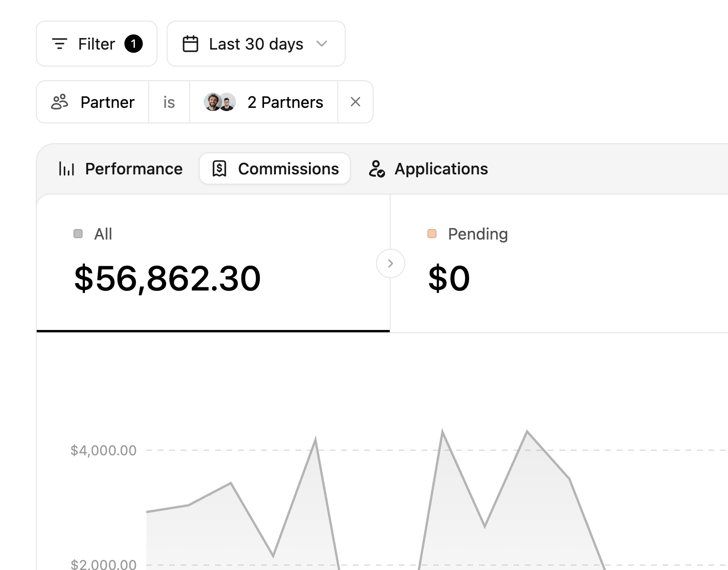Image resolution: width=728 pixels, height=570 pixels.
Task: Click the $4,000.00 axis label
Action: click(103, 450)
